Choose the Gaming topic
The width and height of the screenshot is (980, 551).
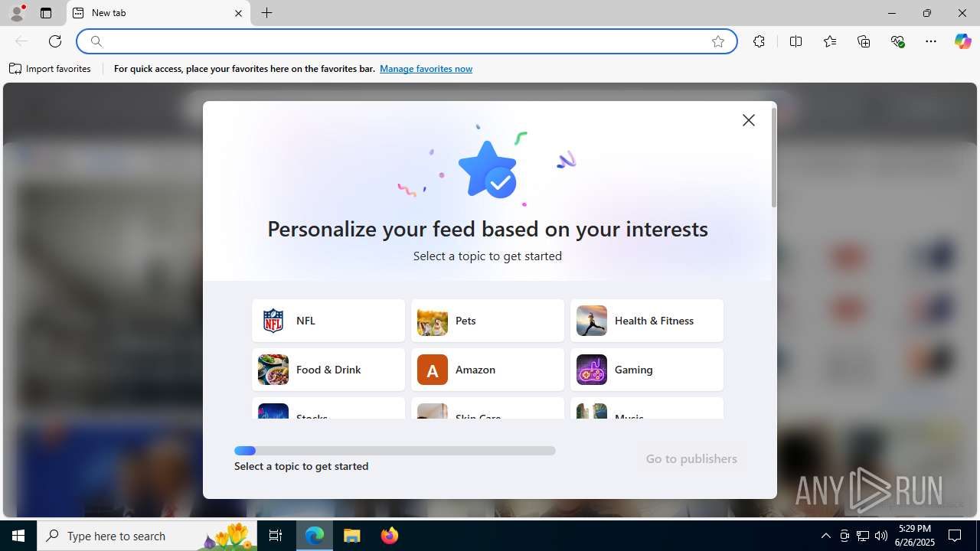[647, 370]
